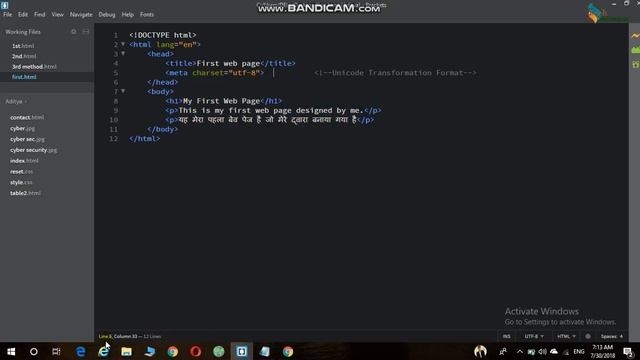640x360 pixels.
Task: Open Aditya project folder dropdown
Action: [x=16, y=101]
